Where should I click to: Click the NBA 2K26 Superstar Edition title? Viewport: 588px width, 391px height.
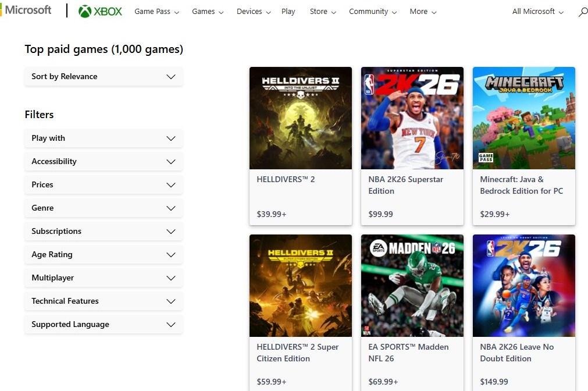[x=405, y=185]
